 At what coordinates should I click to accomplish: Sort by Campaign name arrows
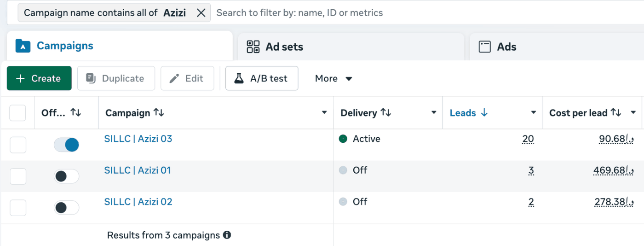pyautogui.click(x=159, y=113)
